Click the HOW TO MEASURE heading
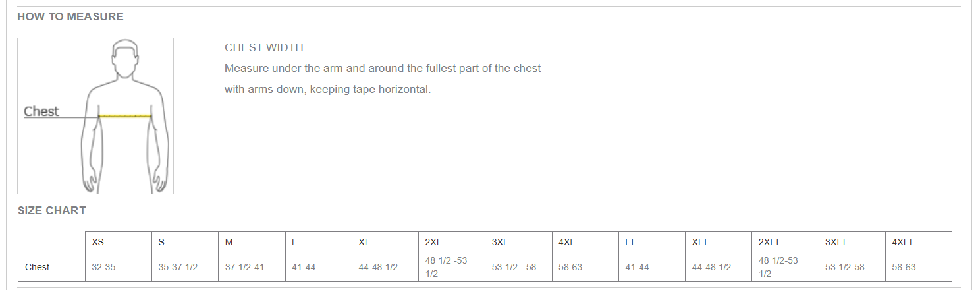The image size is (980, 290). point(70,17)
